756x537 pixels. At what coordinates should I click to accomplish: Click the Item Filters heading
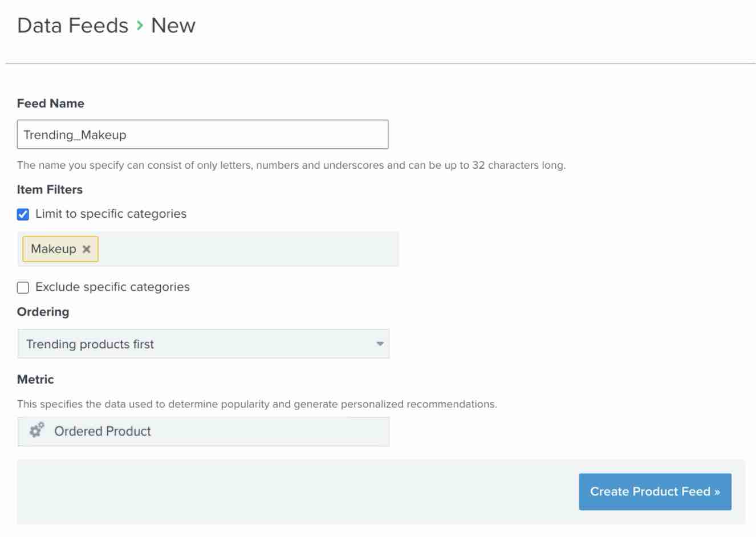tap(50, 189)
